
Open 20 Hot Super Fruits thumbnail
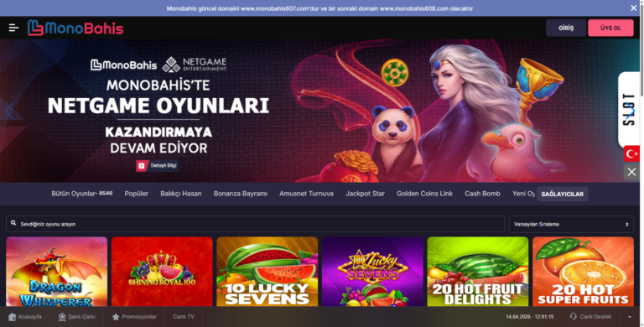coord(584,272)
